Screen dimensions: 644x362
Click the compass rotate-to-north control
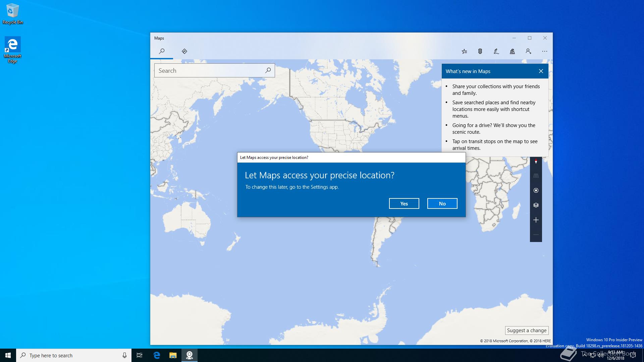[536, 162]
